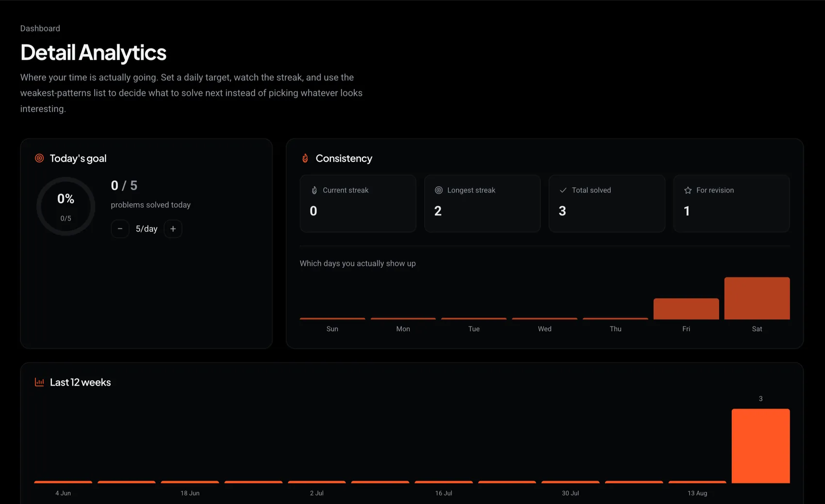Open the Longest streak card
The image size is (825, 504).
pos(482,203)
